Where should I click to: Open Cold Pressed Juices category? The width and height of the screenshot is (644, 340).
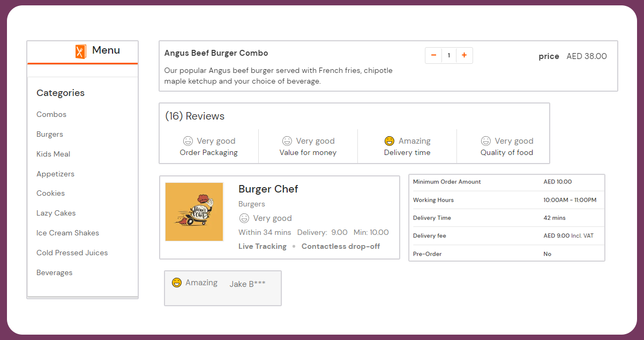(72, 253)
